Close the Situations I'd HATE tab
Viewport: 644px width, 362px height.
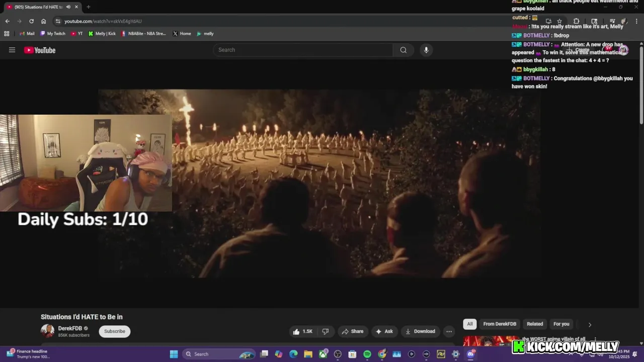click(76, 7)
